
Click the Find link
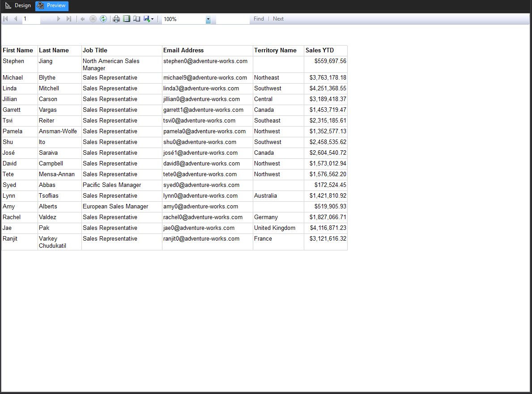(x=259, y=19)
